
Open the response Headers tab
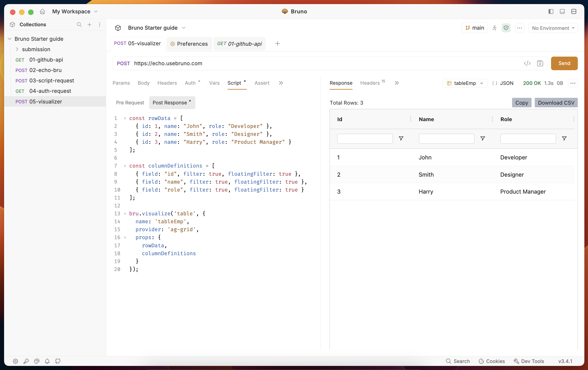tap(370, 83)
